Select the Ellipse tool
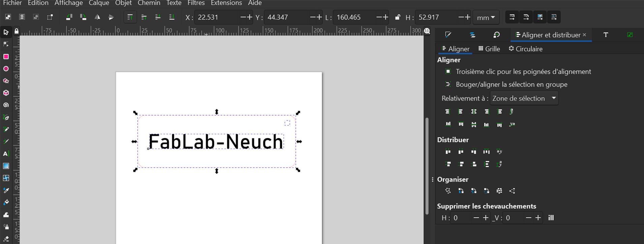Image resolution: width=644 pixels, height=244 pixels. (6, 69)
